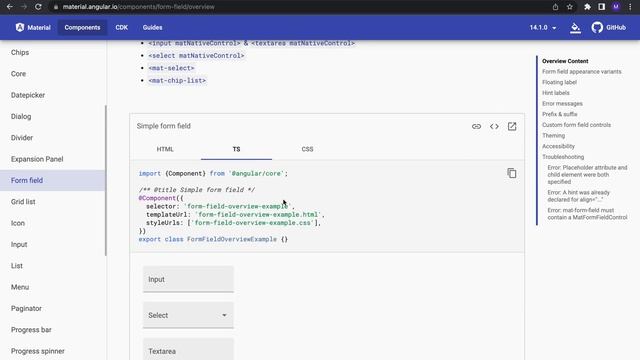The image size is (640, 360).
Task: Copy the TS source with the copy icon
Action: point(511,173)
